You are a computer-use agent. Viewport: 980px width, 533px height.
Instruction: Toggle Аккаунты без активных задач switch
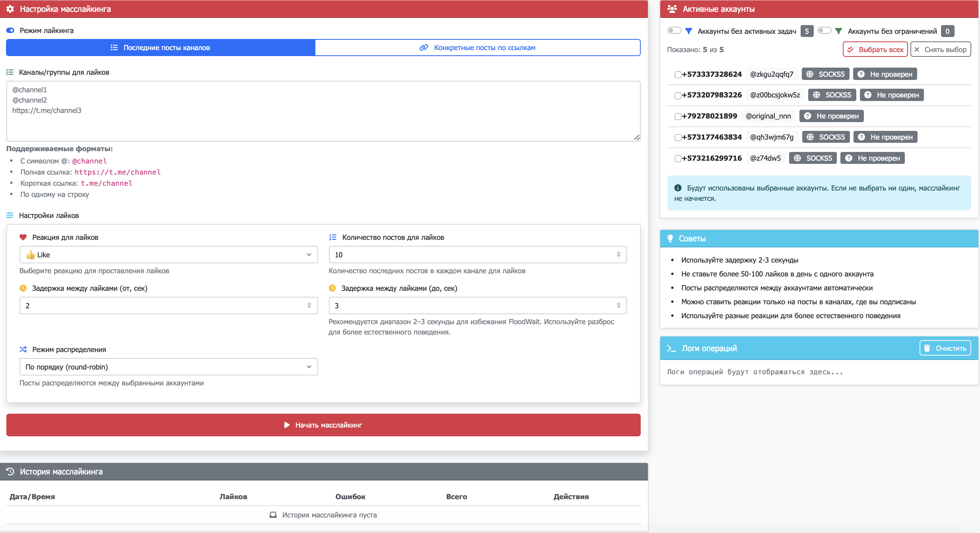[674, 30]
